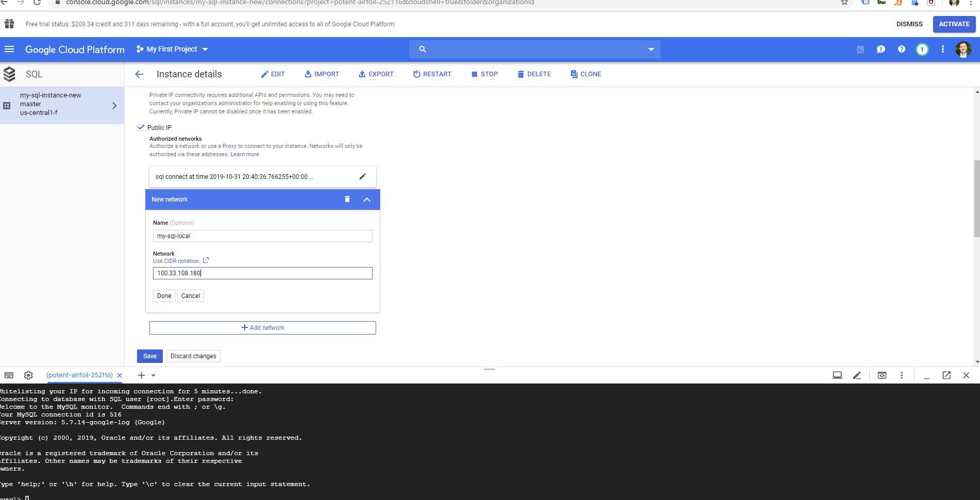Save the connection changes
Viewport: 980px width, 500px height.
tap(150, 356)
